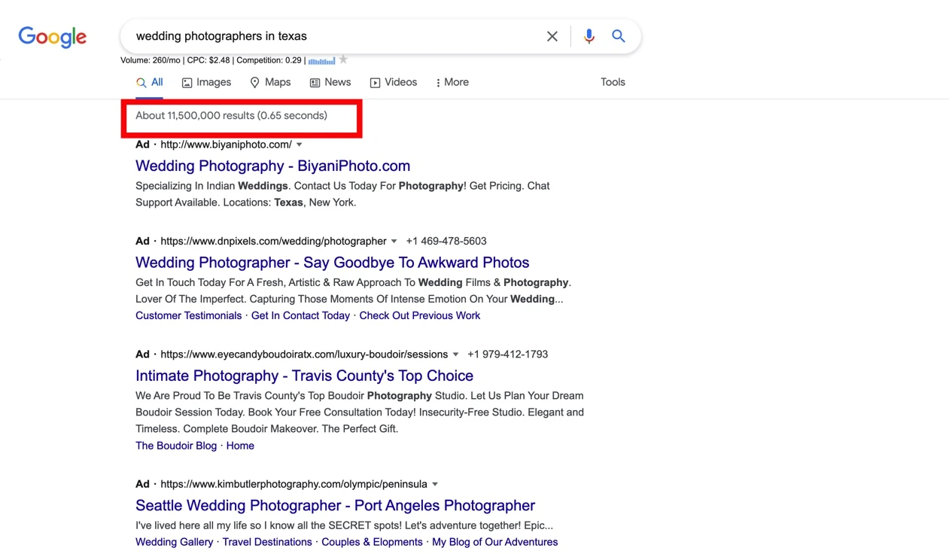Switch to the Videos tab

[393, 82]
